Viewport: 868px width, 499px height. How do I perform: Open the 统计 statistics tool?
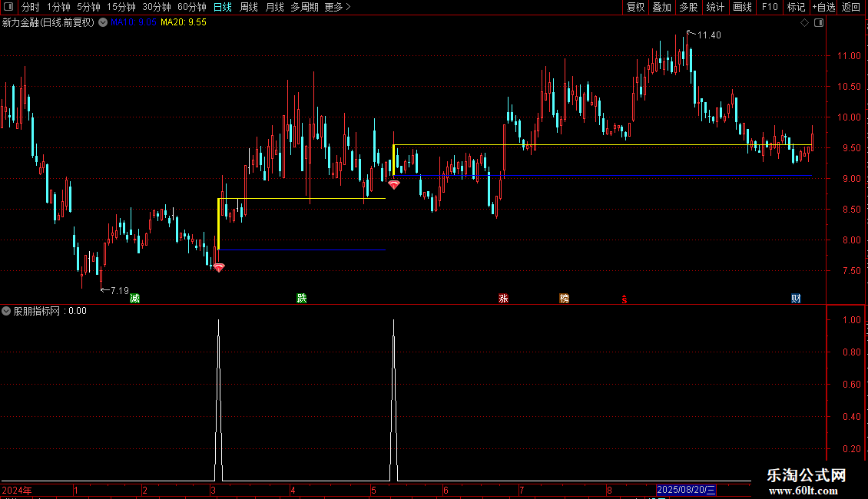pyautogui.click(x=715, y=7)
